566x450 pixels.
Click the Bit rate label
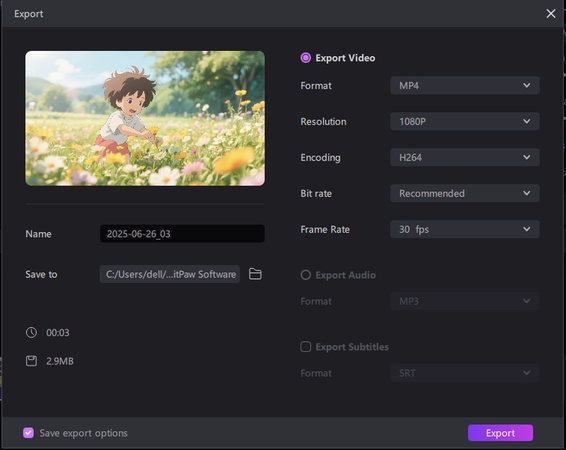click(316, 193)
